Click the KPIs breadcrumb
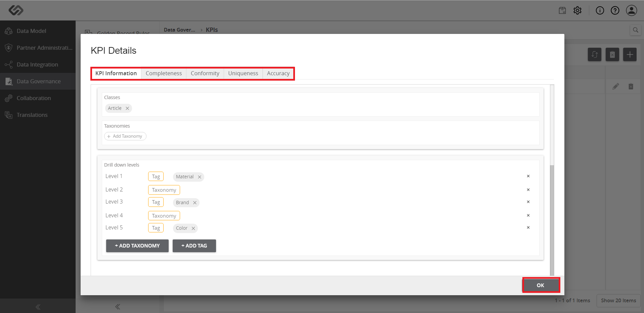This screenshot has width=644, height=313. (212, 30)
